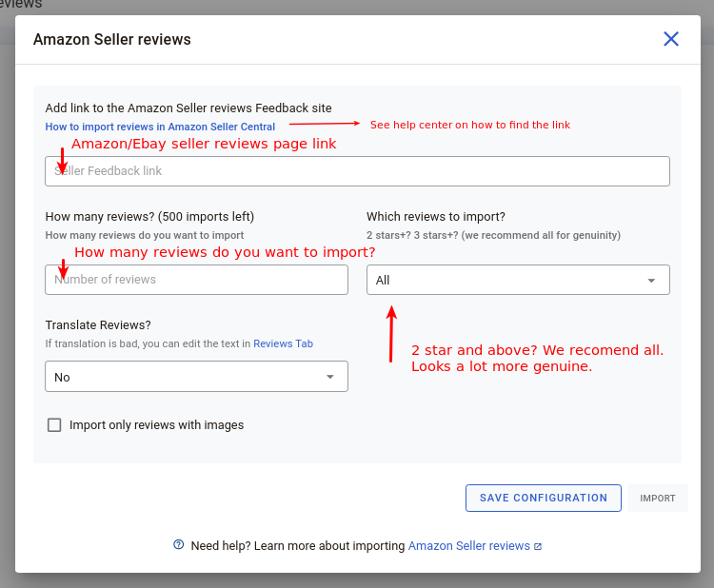Image resolution: width=714 pixels, height=588 pixels.
Task: Click the IMPORT button
Action: click(657, 498)
